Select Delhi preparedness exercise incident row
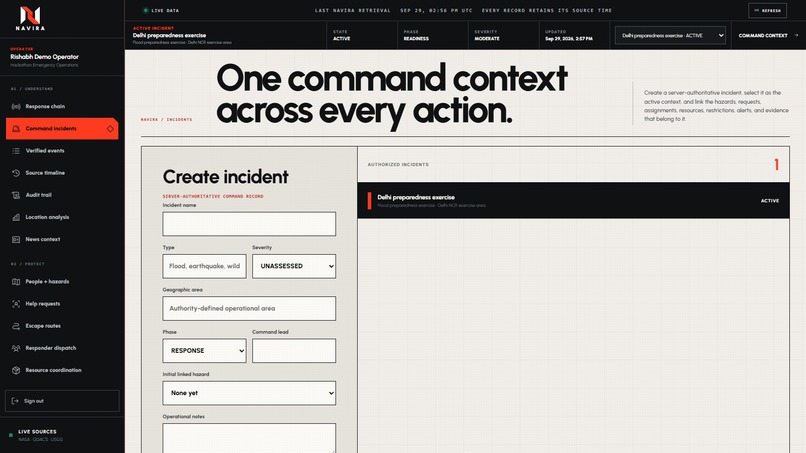The image size is (806, 453). point(573,201)
